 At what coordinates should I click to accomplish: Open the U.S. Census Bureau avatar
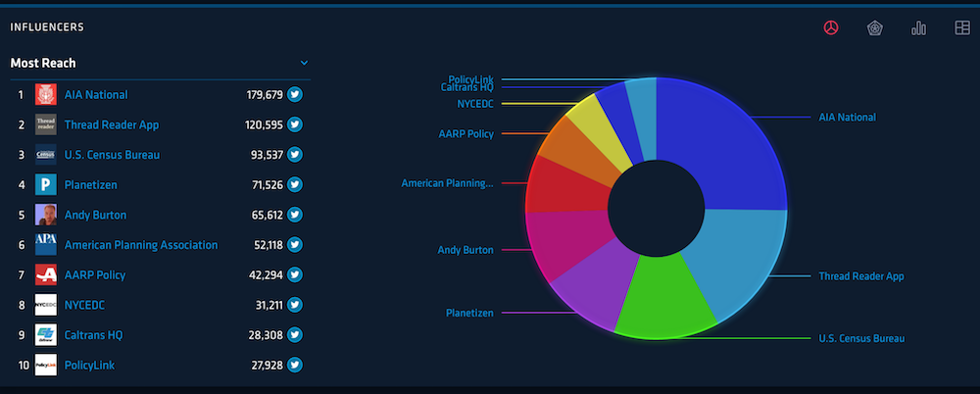click(x=46, y=155)
